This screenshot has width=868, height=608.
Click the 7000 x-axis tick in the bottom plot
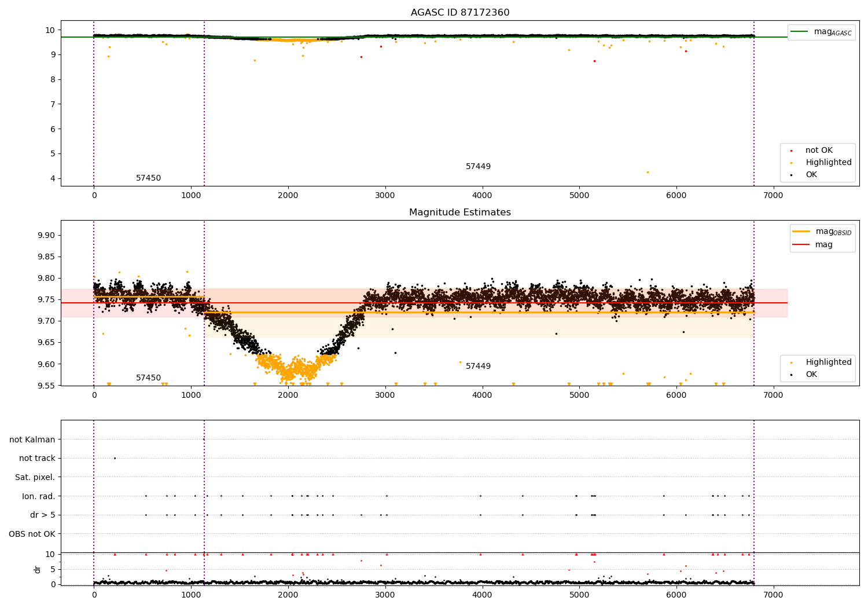coord(773,595)
